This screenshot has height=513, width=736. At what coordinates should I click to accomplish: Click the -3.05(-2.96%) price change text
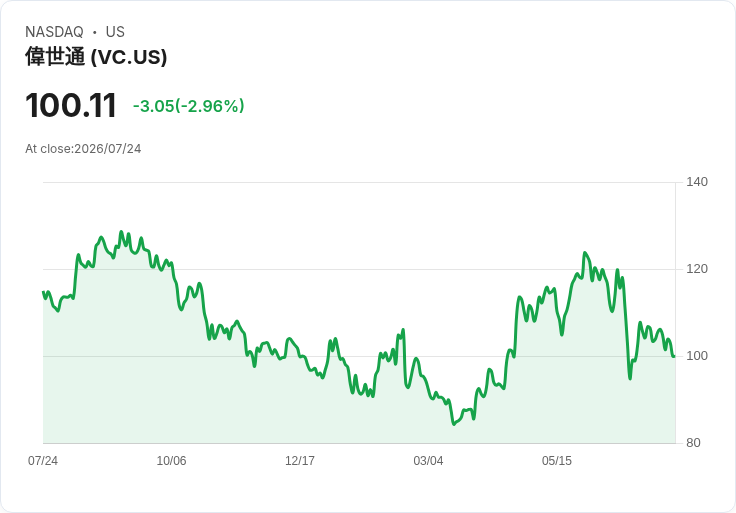188,106
